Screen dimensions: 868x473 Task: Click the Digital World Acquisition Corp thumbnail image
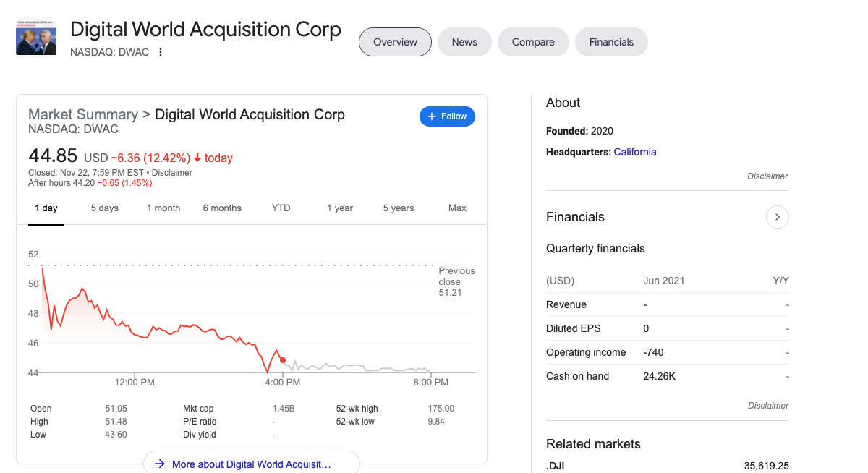click(36, 38)
